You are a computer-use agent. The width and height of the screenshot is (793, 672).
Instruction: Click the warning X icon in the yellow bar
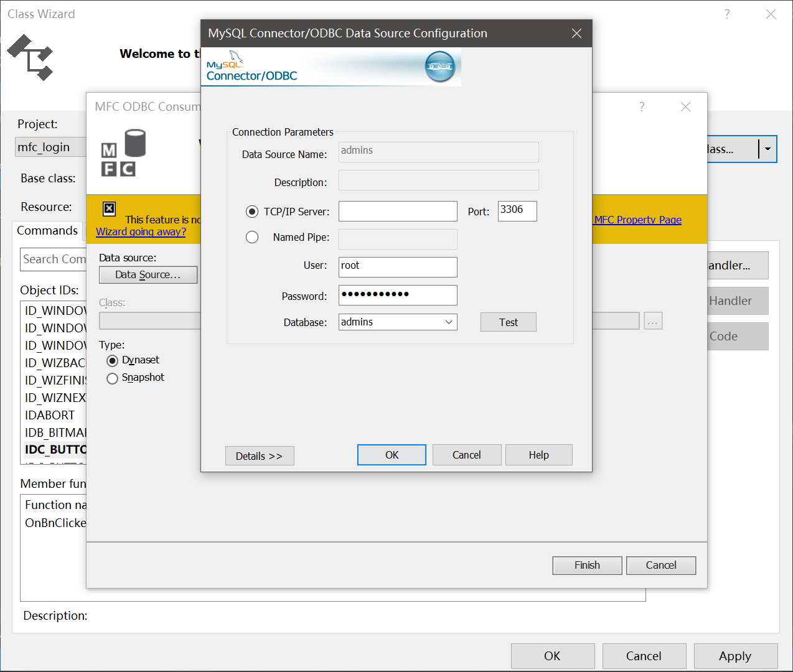[109, 208]
